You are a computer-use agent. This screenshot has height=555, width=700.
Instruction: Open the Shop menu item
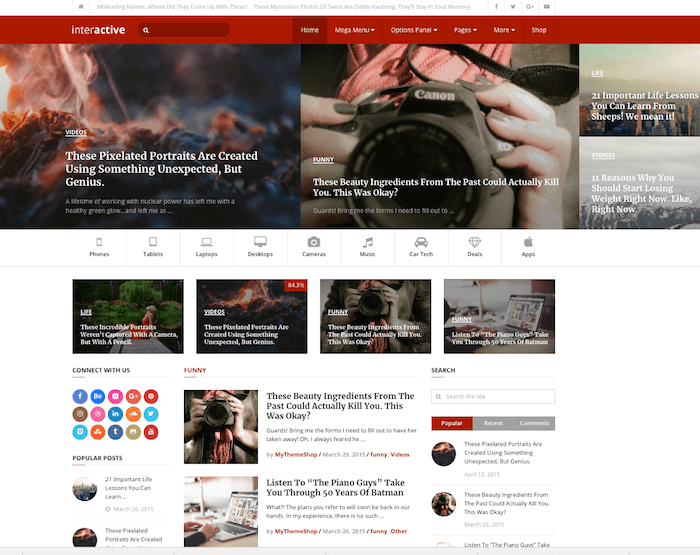tap(539, 30)
